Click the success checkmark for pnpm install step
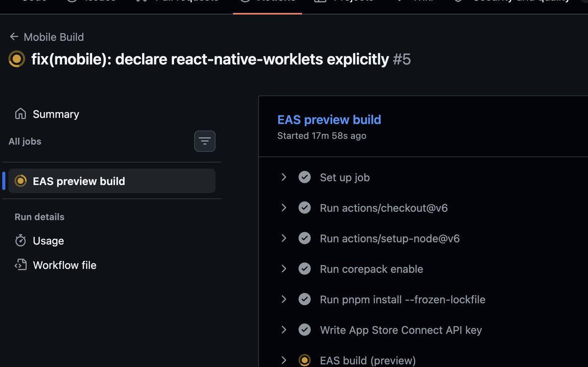588x367 pixels. click(x=305, y=299)
